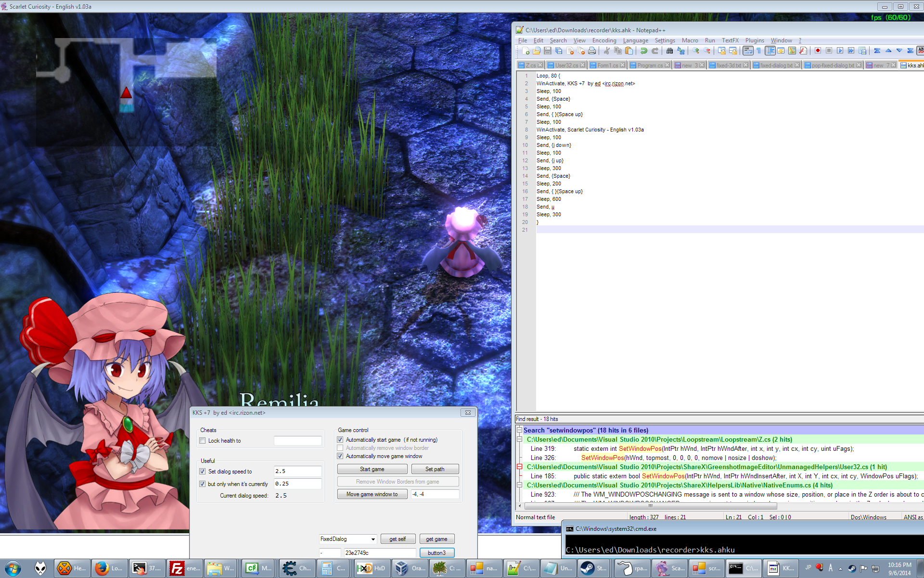Click the Print icon in Notepad++ toolbar
This screenshot has height=578, width=924.
(592, 51)
